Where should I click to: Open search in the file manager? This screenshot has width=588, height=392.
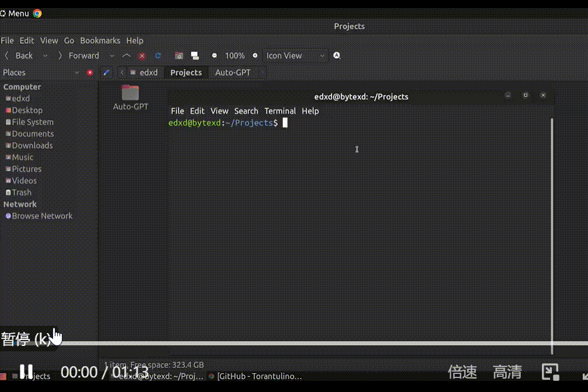pos(337,55)
